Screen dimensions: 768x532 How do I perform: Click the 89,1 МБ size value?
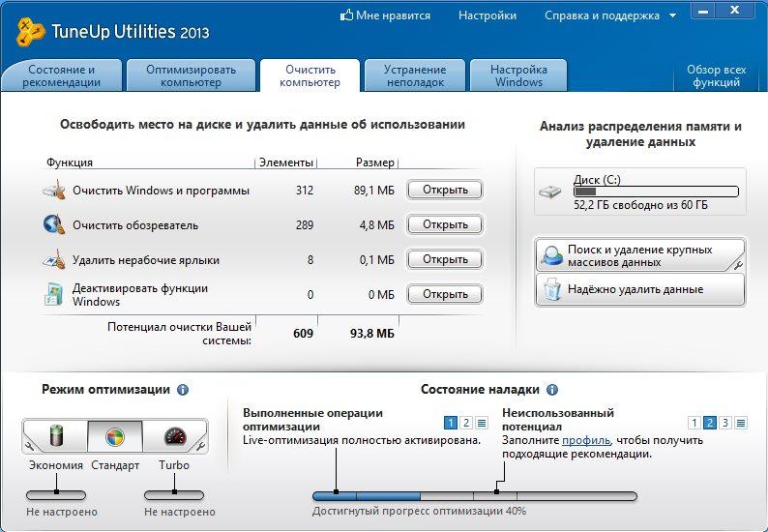click(x=373, y=191)
